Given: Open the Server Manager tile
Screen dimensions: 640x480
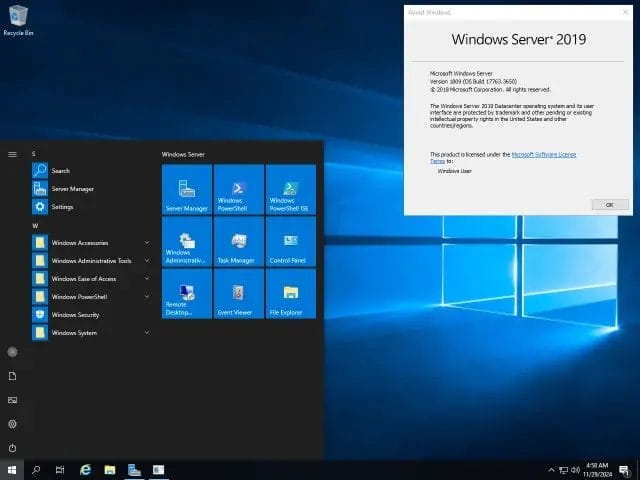Looking at the screenshot, I should [187, 190].
